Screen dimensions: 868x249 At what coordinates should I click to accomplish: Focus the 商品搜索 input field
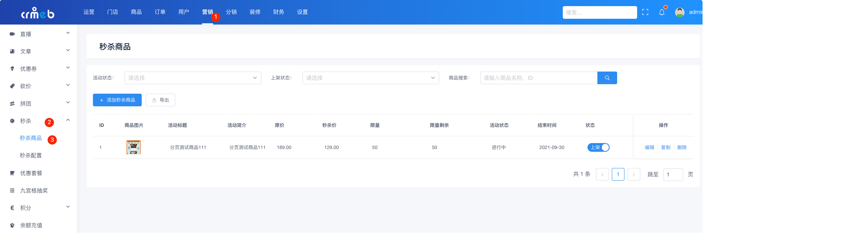point(538,78)
